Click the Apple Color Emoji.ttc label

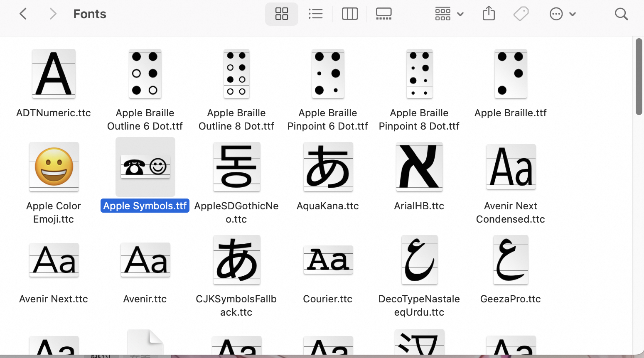54,213
